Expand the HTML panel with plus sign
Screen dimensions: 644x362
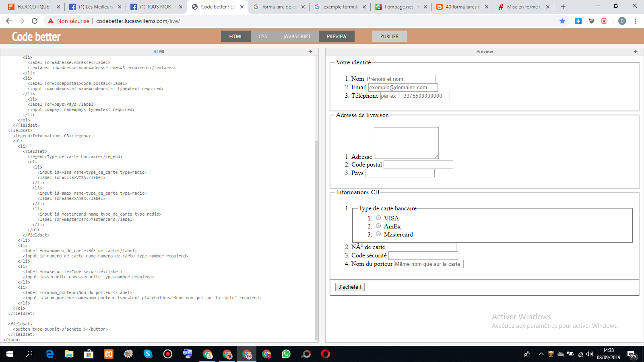pos(310,51)
